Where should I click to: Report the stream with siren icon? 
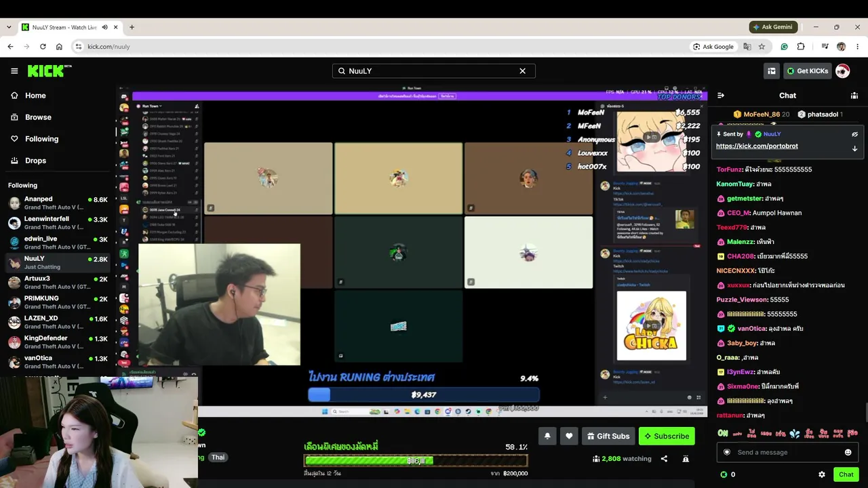point(686,459)
